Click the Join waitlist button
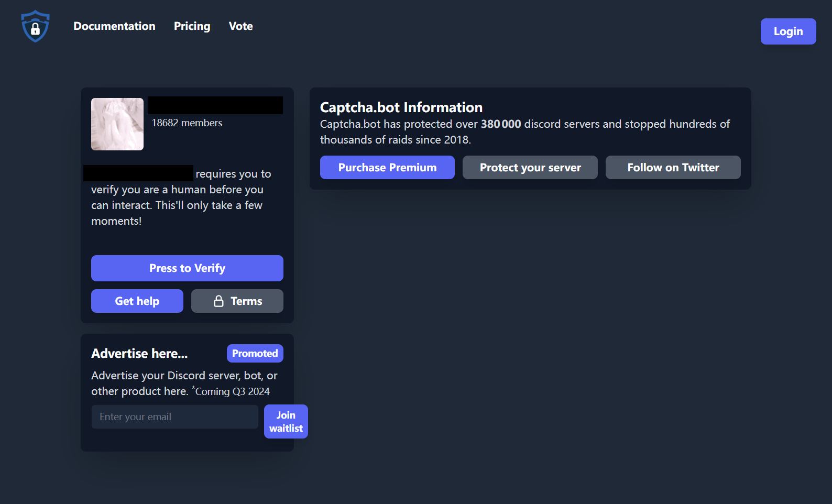832x504 pixels. 286,422
